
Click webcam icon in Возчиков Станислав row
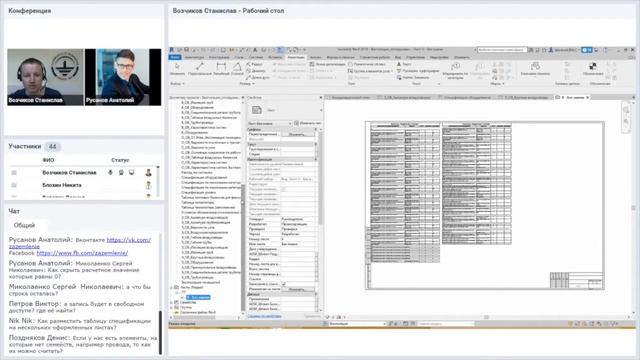click(121, 173)
